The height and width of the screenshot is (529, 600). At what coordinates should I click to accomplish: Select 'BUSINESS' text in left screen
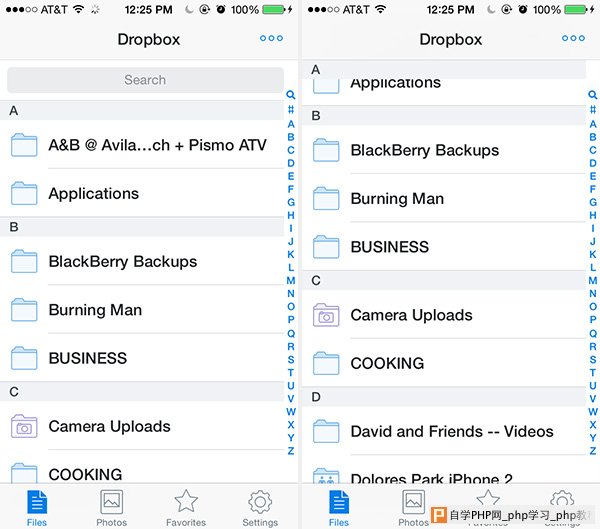pyautogui.click(x=88, y=358)
